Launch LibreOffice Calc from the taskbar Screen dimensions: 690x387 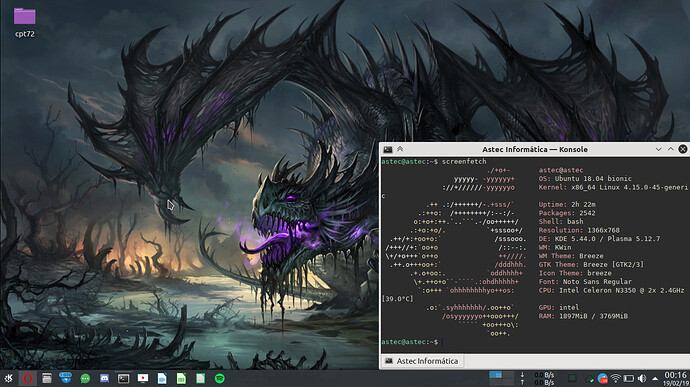coord(181,378)
